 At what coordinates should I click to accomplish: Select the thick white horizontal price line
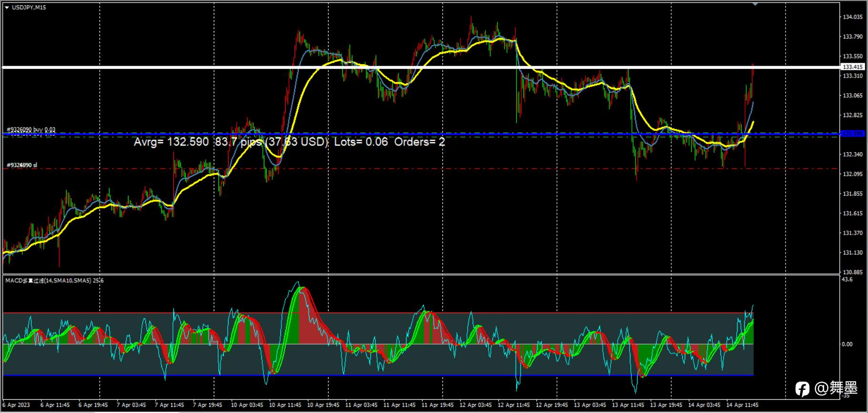[x=420, y=68]
